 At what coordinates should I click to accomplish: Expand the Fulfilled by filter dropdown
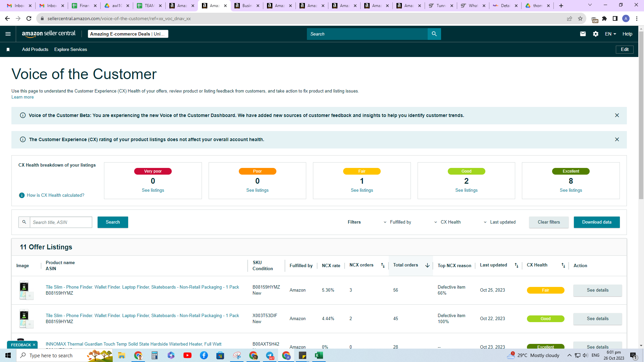click(397, 222)
